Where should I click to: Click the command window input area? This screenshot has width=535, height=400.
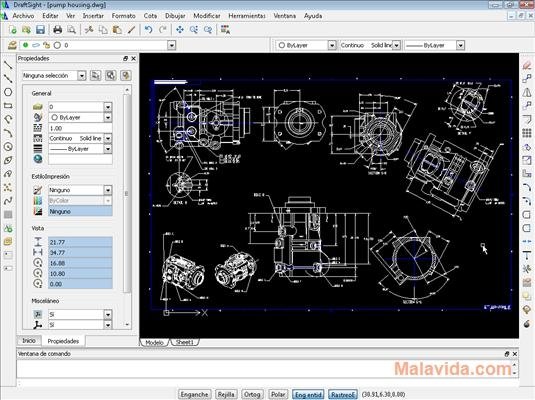tap(264, 369)
